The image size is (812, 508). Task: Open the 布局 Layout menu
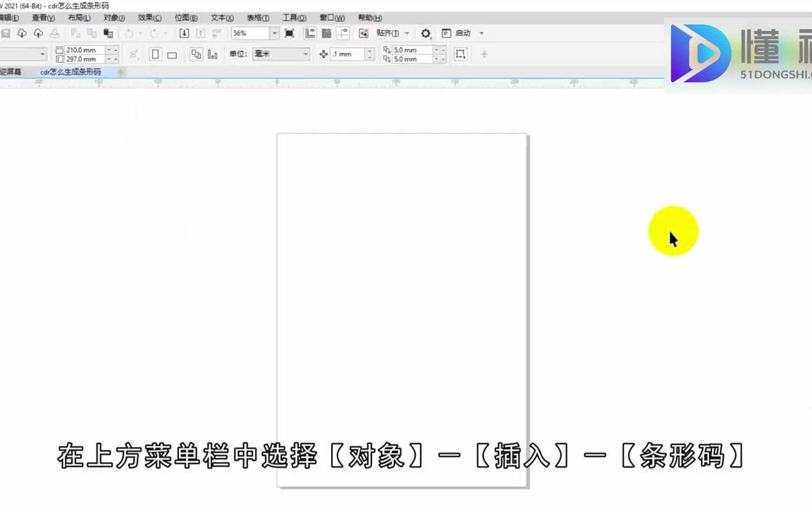[x=79, y=18]
